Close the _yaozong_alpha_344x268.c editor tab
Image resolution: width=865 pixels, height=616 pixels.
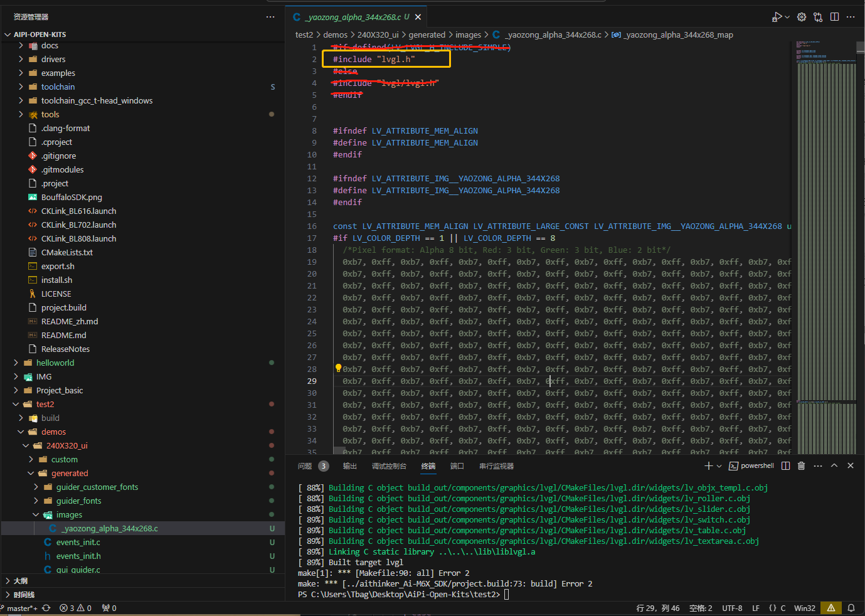[418, 17]
